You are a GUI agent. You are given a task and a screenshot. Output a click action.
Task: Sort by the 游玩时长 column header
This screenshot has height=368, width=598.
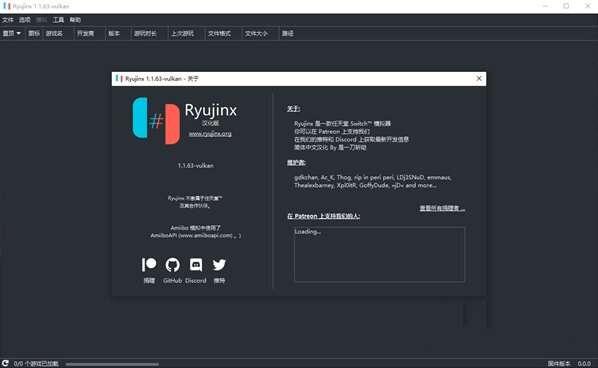click(145, 34)
